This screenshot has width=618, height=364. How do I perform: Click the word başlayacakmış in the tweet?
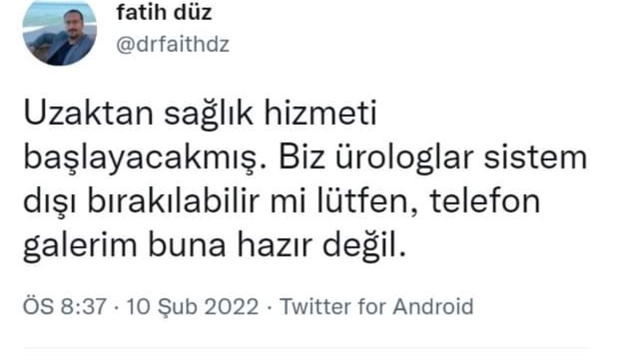[x=141, y=159]
